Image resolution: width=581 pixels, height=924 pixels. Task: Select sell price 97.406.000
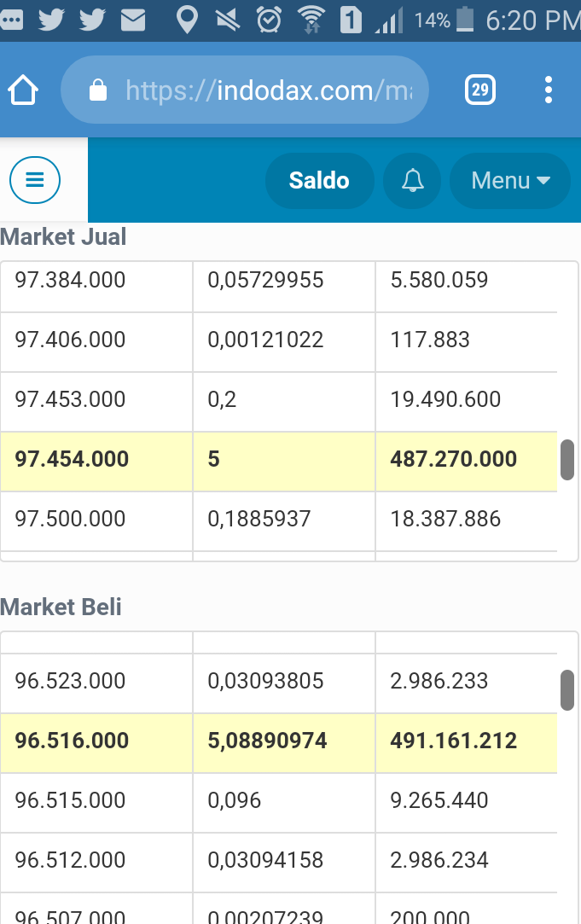pyautogui.click(x=70, y=340)
